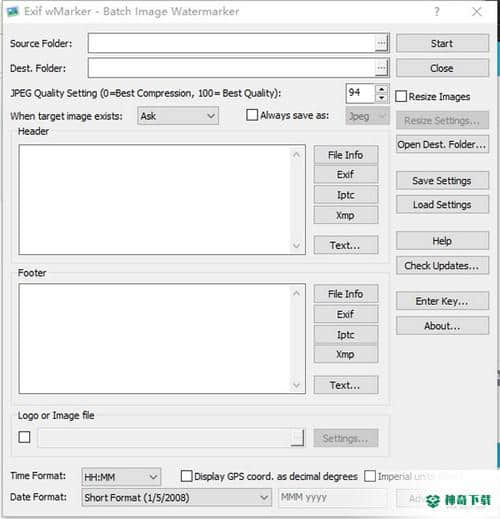The width and height of the screenshot is (500, 519).
Task: Insert Iptc tag into Header
Action: coord(346,195)
